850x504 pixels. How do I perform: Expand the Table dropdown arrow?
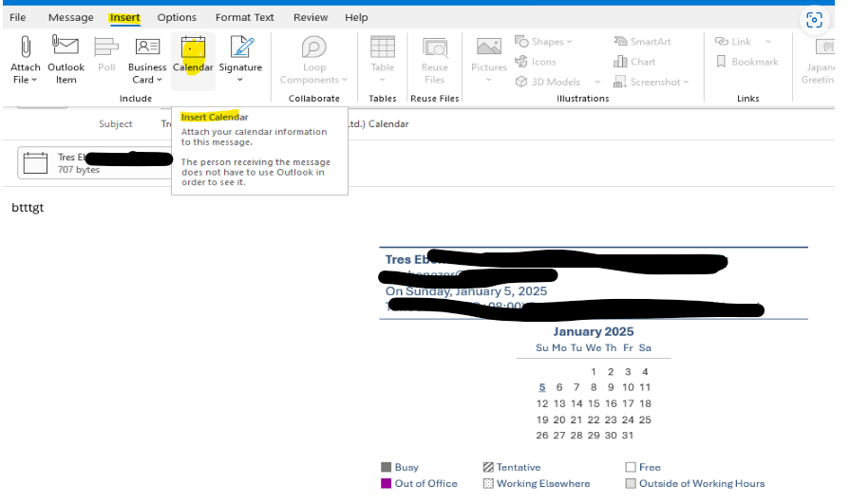(x=382, y=80)
